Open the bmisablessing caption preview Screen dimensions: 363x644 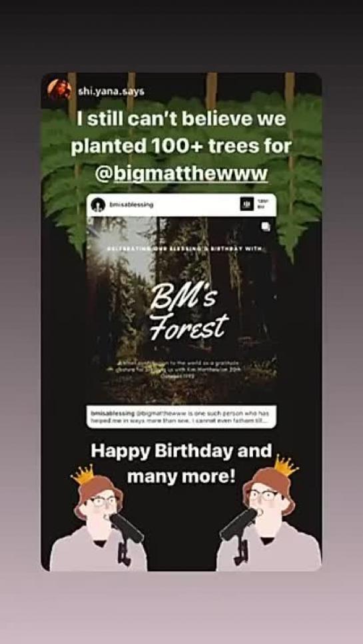pyautogui.click(x=181, y=416)
